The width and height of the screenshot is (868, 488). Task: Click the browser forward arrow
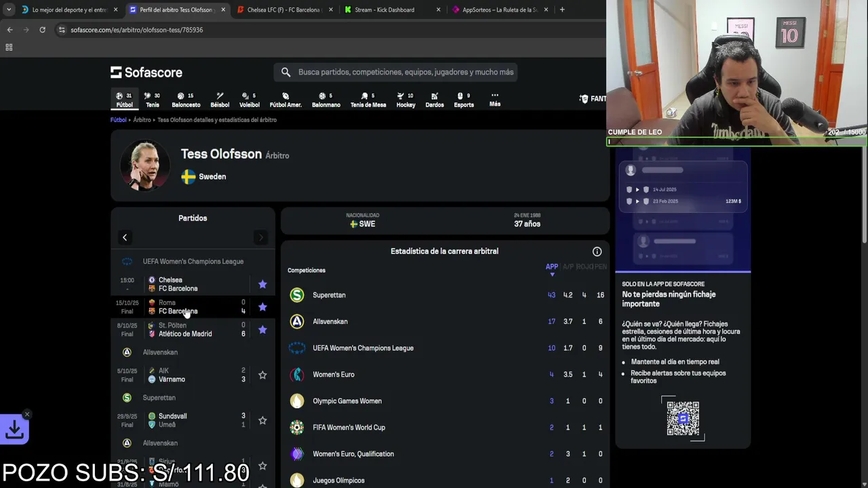(26, 30)
